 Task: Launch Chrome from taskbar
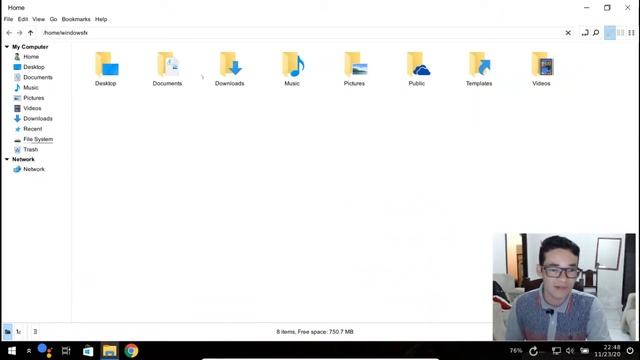click(x=131, y=351)
